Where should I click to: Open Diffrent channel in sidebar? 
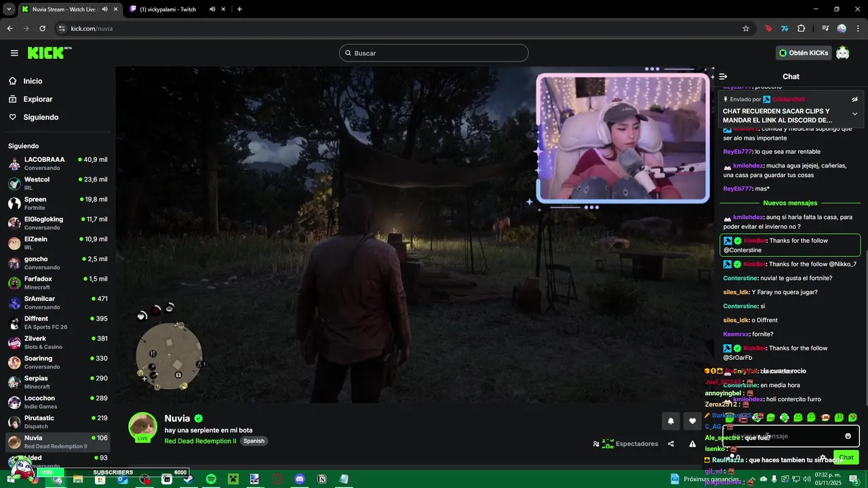pos(58,323)
